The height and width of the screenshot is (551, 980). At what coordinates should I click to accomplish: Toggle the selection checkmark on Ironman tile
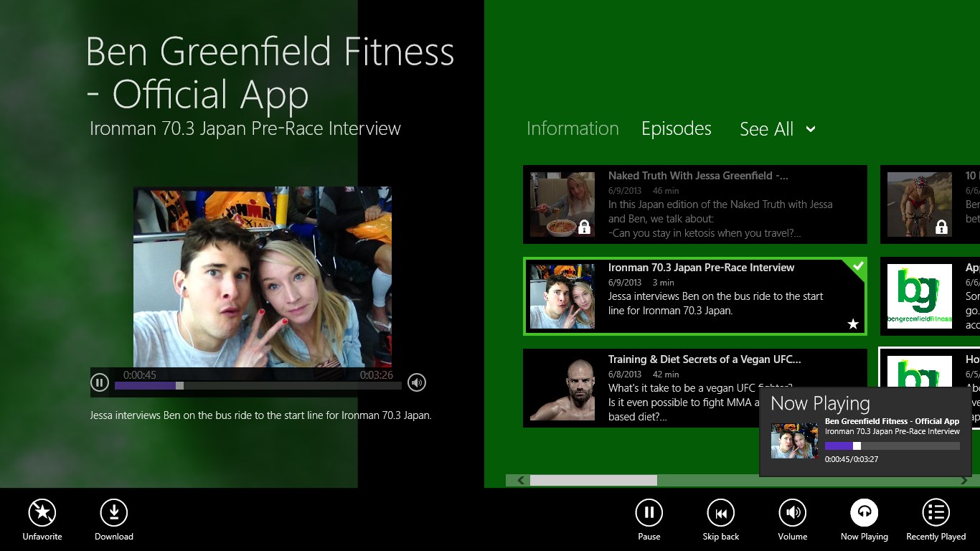click(857, 266)
